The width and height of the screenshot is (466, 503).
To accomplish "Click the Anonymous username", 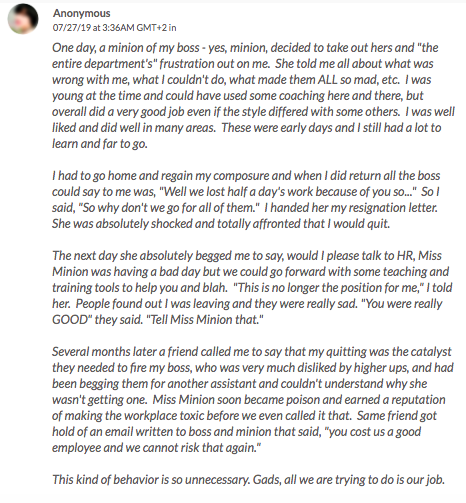I will 82,13.
